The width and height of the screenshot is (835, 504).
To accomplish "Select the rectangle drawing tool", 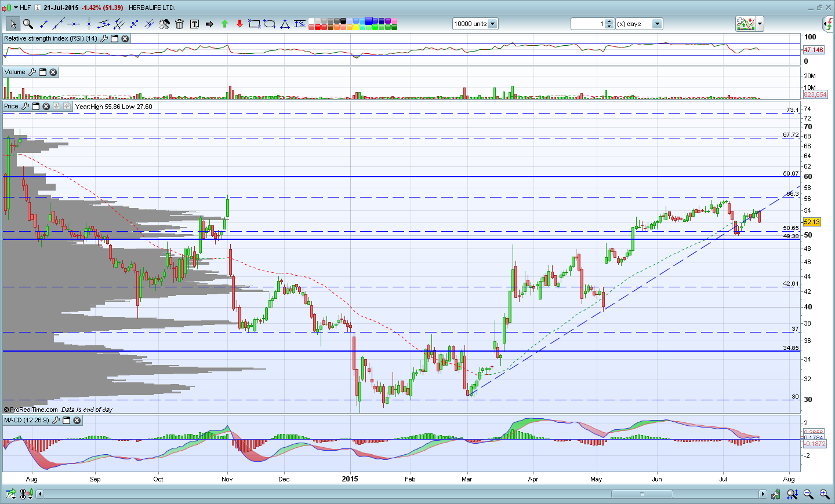I will click(x=255, y=24).
